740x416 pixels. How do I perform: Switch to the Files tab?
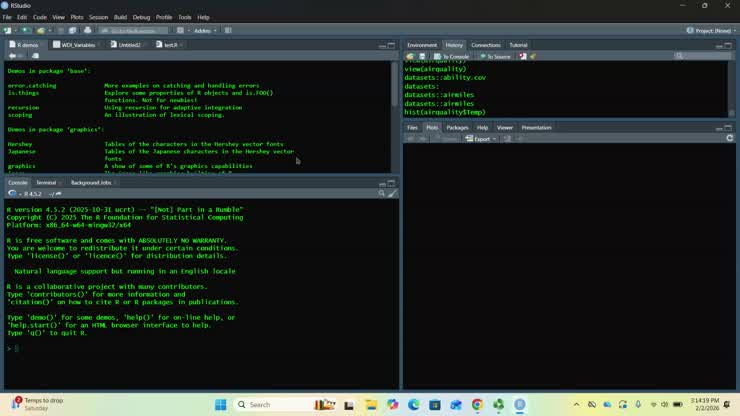click(x=412, y=127)
